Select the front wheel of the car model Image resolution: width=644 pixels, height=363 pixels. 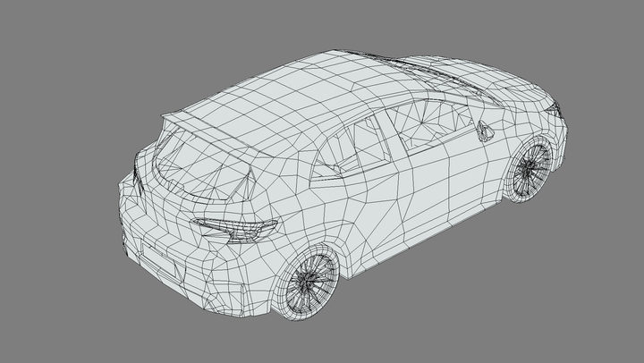click(530, 169)
